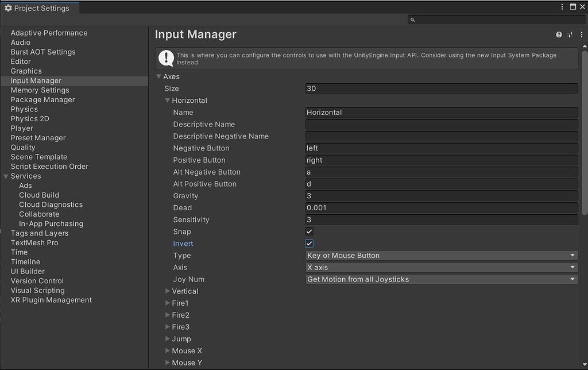This screenshot has height=370, width=588.
Task: Open the Quality settings category
Action: (x=23, y=147)
